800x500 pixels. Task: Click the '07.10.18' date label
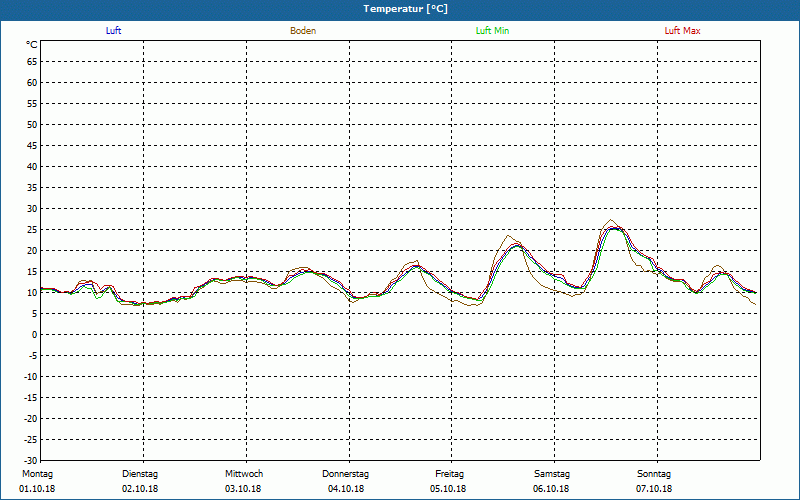pyautogui.click(x=654, y=489)
